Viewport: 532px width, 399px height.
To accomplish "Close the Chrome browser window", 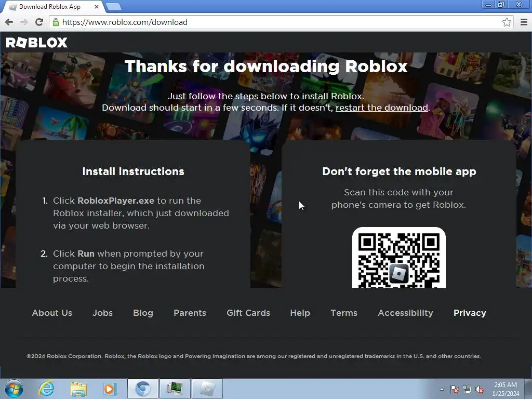I will click(x=519, y=5).
